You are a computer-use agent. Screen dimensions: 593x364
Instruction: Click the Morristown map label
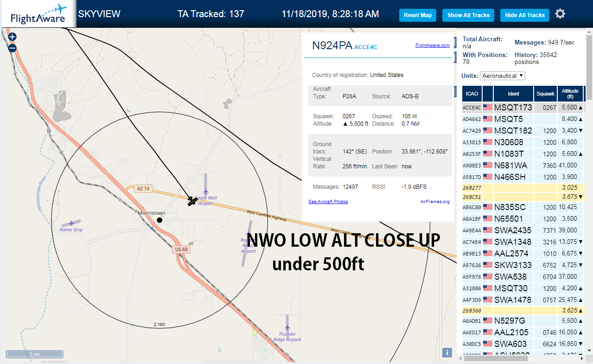[x=151, y=213]
